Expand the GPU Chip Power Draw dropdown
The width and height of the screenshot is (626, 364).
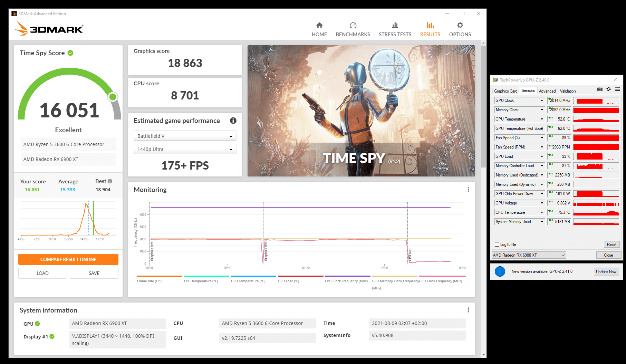pos(542,194)
